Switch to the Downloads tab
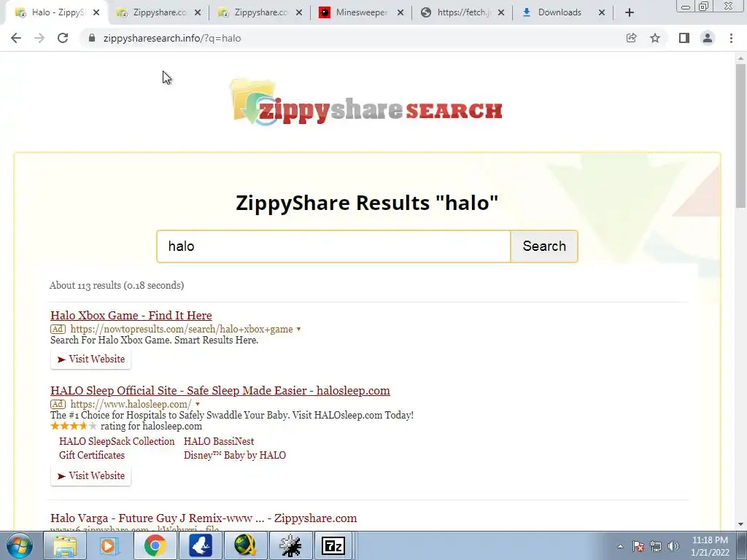The width and height of the screenshot is (747, 560). pyautogui.click(x=563, y=13)
